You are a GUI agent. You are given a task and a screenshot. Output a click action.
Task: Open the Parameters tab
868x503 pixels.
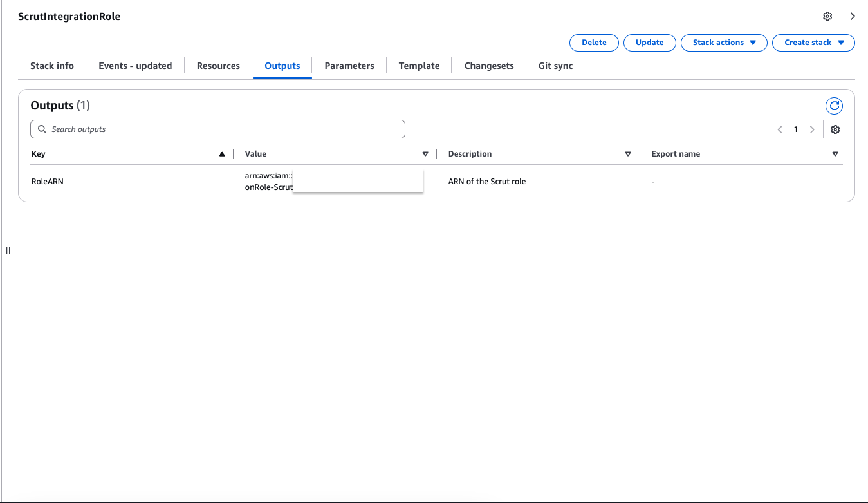tap(349, 66)
